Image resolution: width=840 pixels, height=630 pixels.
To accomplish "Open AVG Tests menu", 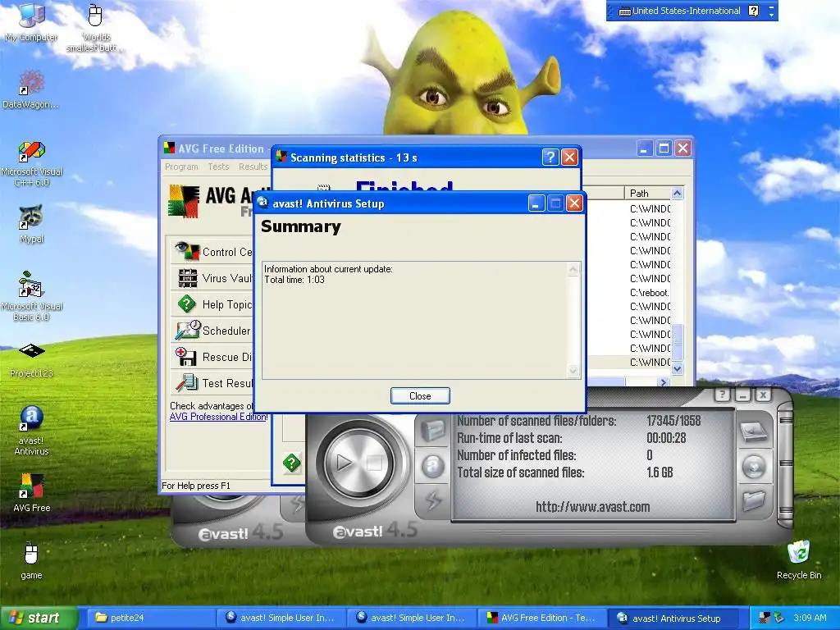I will [218, 167].
